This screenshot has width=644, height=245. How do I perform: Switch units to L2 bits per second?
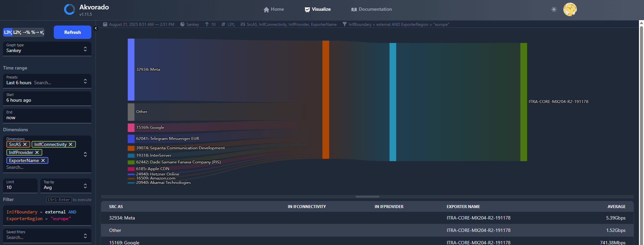click(17, 32)
